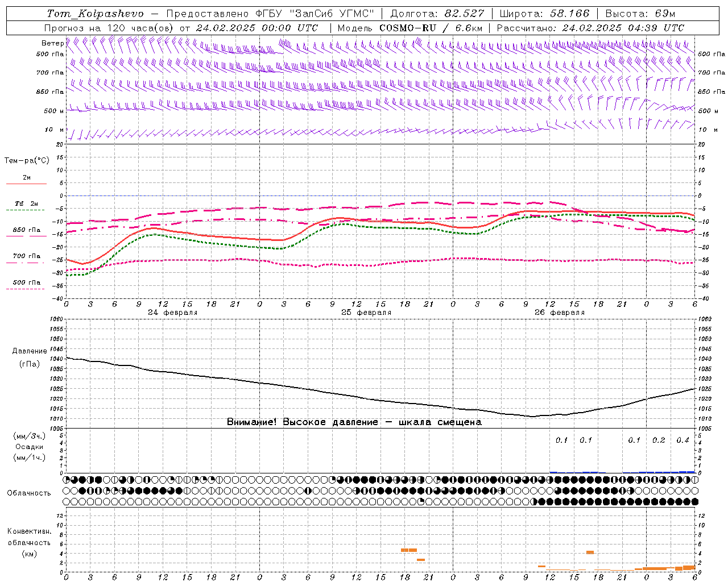The image size is (728, 582).
Task: Click 'Внимание! Высокое давление — шкала смещена' warning
Action: coord(354,422)
